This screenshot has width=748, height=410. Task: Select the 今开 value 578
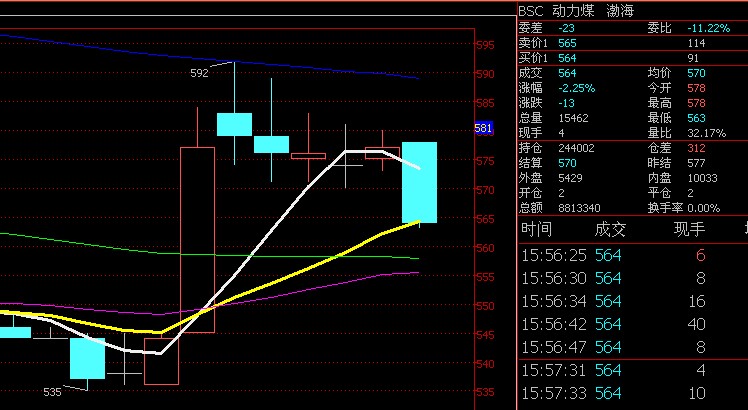pos(696,88)
